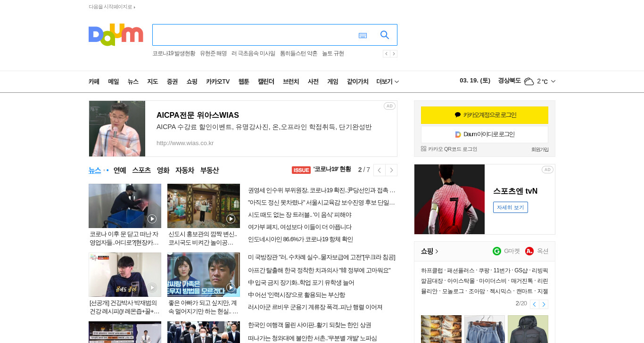Open the 브런치 menu

(291, 82)
